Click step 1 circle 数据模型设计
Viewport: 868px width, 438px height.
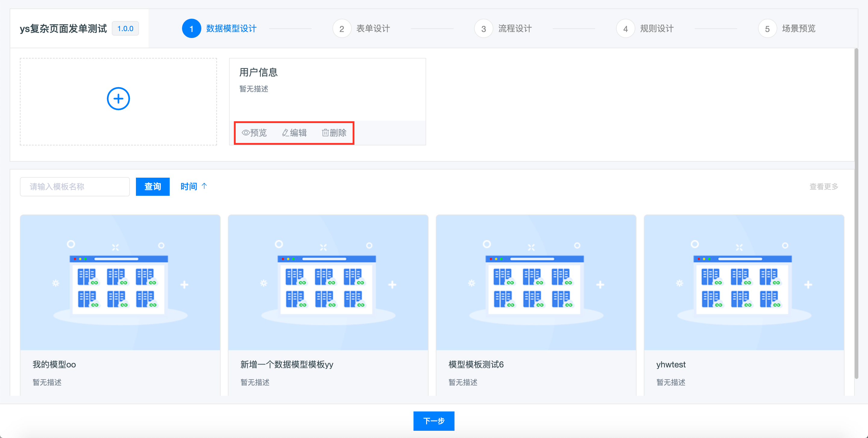pyautogui.click(x=191, y=29)
